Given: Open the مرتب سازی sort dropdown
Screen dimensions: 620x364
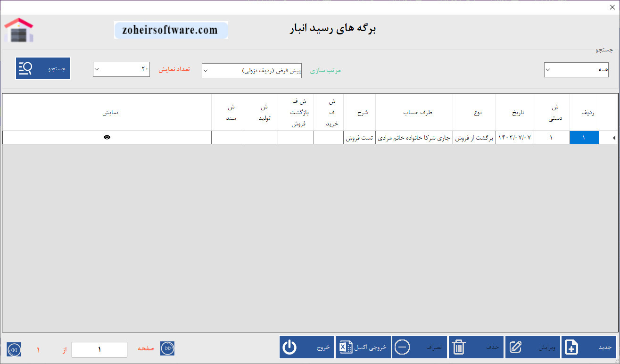Looking at the screenshot, I should tap(252, 71).
